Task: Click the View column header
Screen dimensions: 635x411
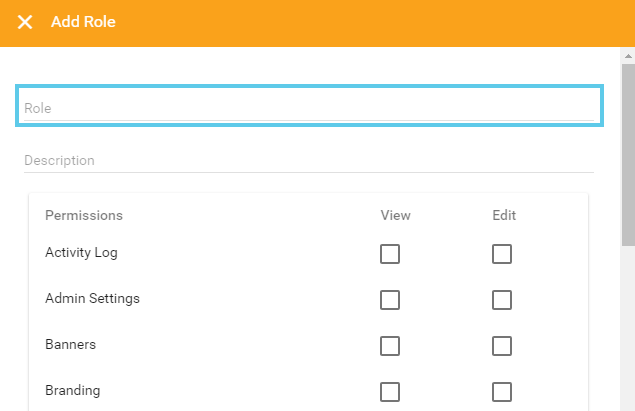Action: (x=395, y=215)
